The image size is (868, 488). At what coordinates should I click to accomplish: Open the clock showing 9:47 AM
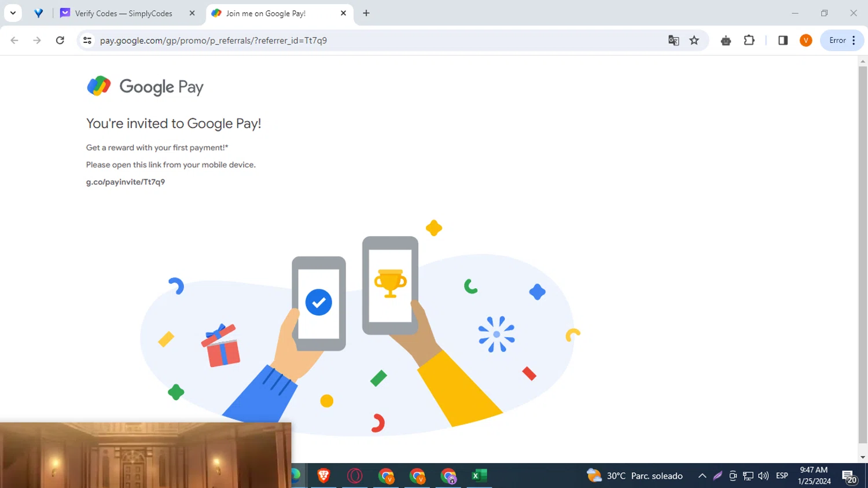(814, 476)
